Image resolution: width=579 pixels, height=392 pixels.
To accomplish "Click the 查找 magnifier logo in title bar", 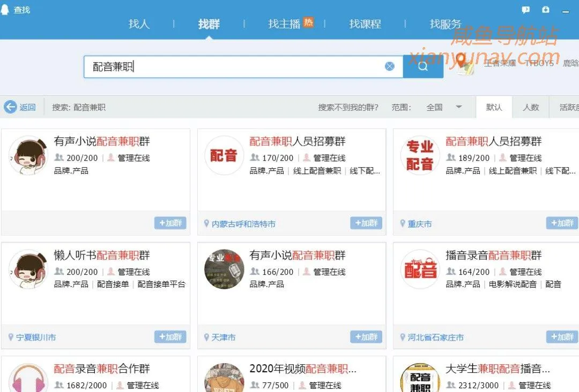I will [x=5, y=7].
